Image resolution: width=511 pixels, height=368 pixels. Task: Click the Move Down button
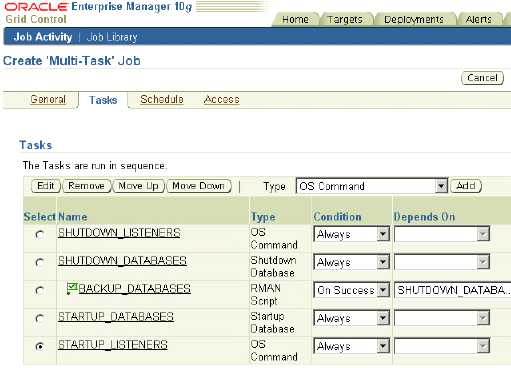pyautogui.click(x=198, y=186)
